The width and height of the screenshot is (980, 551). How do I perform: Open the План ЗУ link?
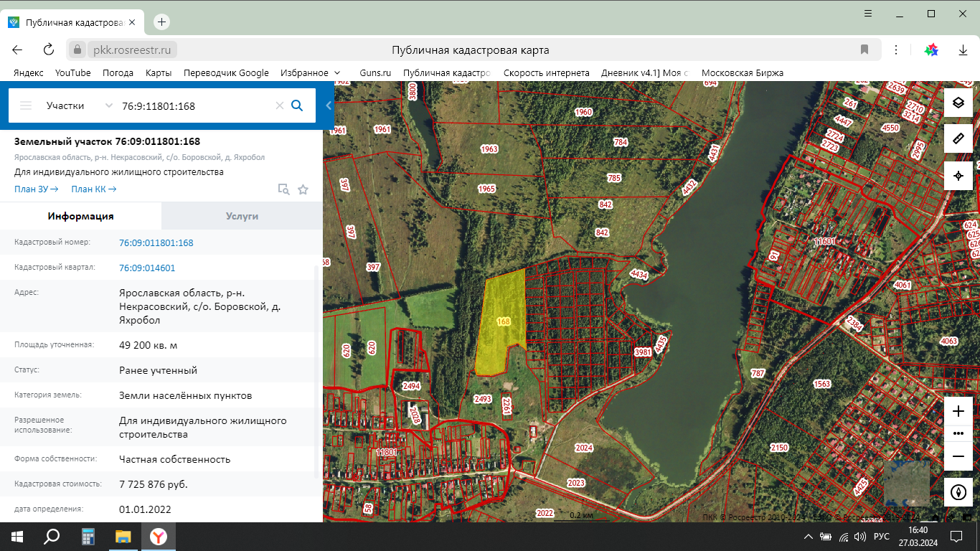pos(35,189)
